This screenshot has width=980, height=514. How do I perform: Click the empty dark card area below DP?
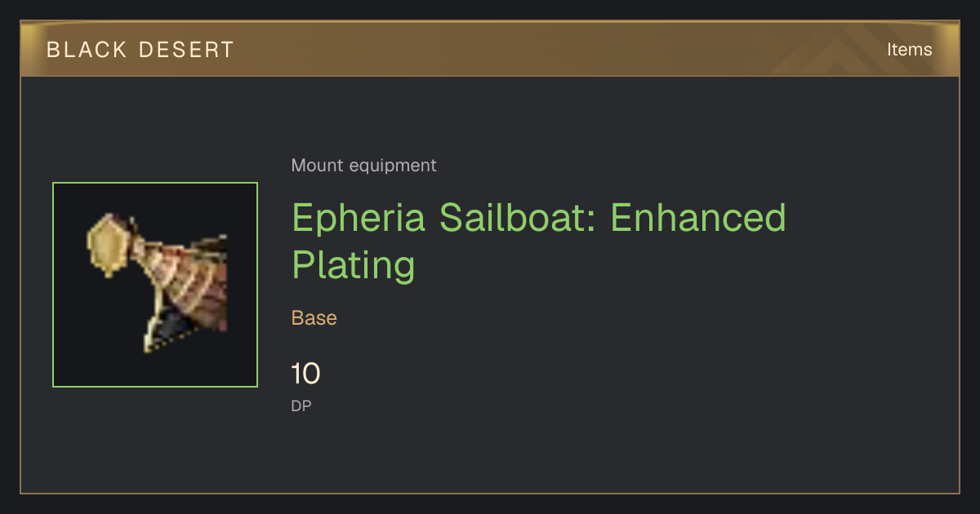pyautogui.click(x=490, y=453)
